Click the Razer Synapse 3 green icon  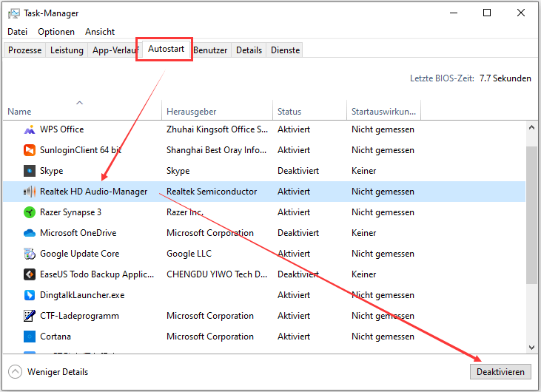pos(30,212)
